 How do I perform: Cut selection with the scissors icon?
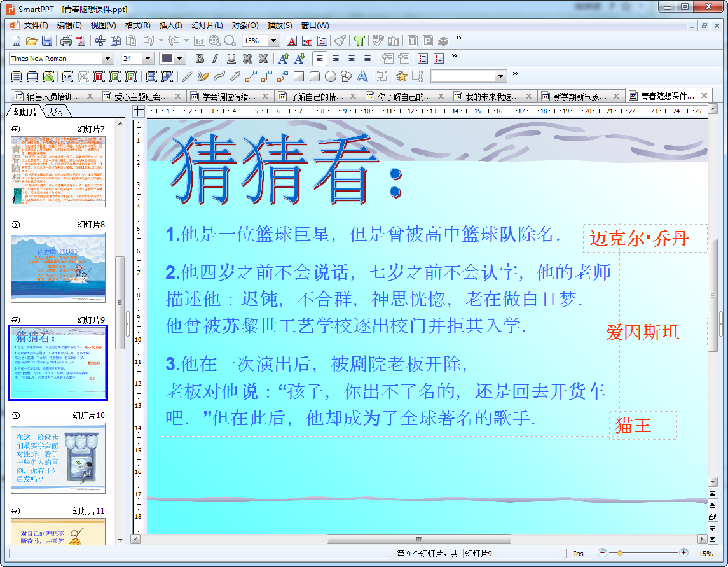[100, 41]
